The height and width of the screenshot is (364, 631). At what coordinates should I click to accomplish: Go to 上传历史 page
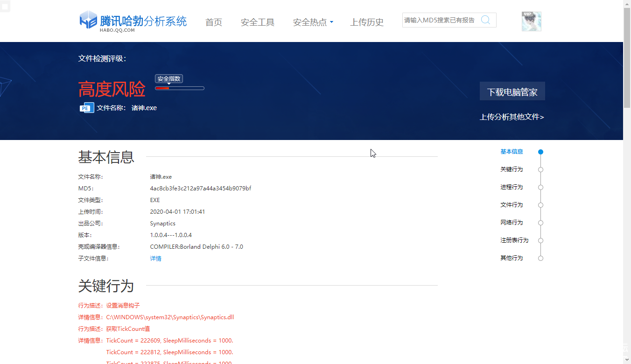tap(367, 22)
